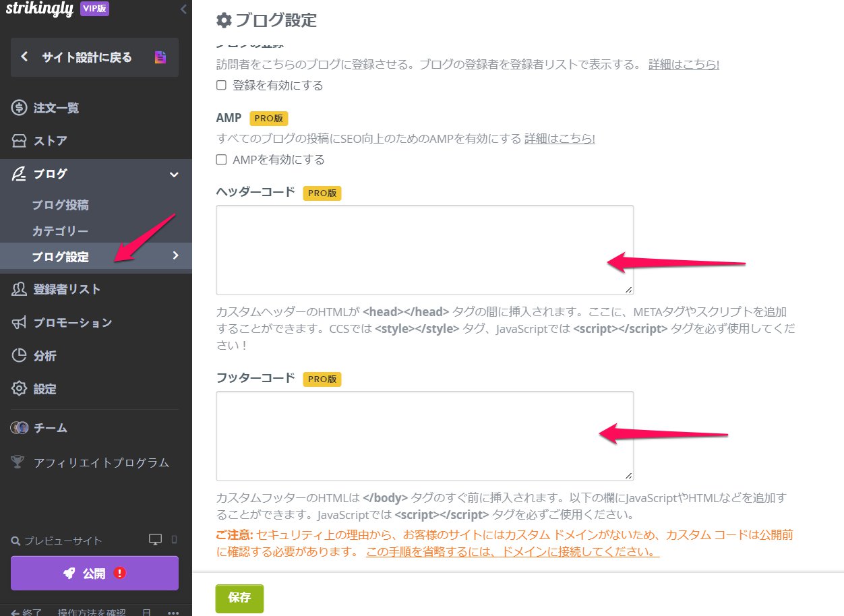
Task: Focus the ヘッダーコード text area
Action: (425, 250)
